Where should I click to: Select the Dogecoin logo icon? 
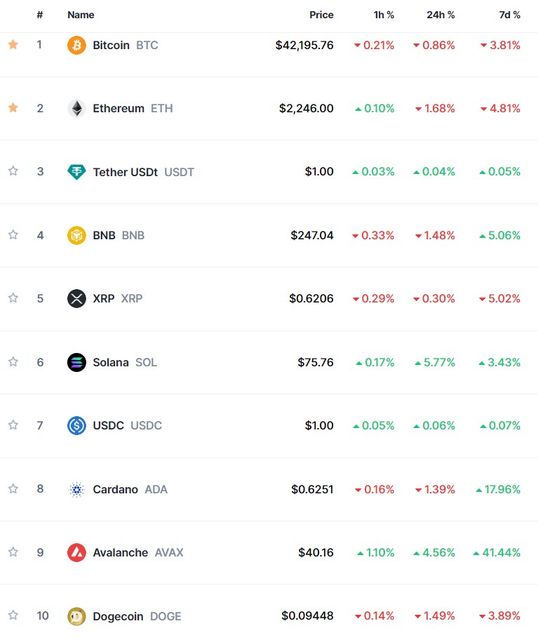(76, 616)
